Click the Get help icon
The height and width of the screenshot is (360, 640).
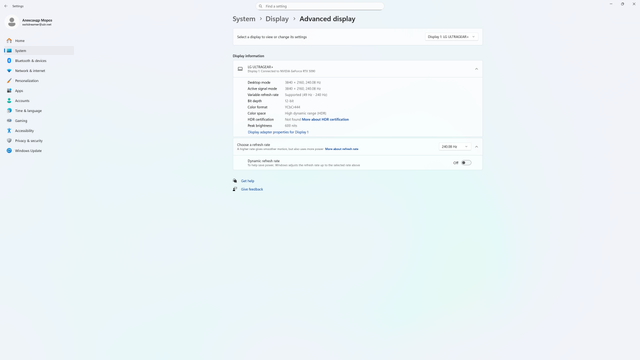click(235, 181)
